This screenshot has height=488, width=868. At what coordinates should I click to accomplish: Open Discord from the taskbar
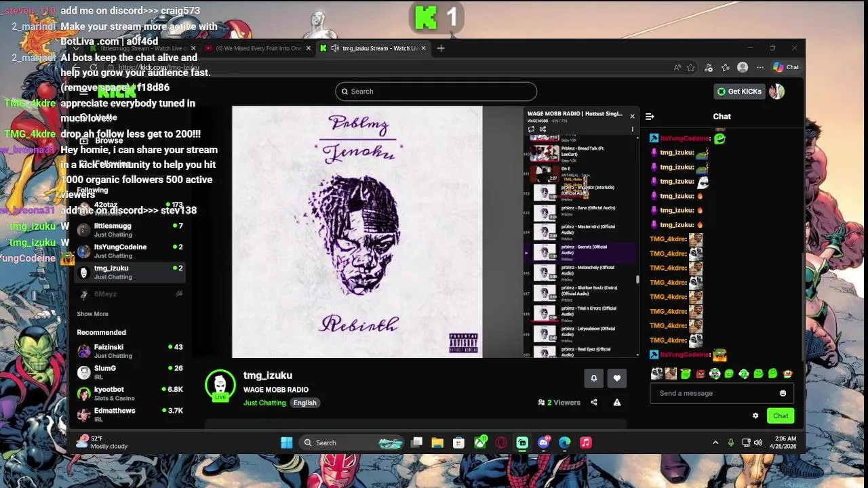543,443
